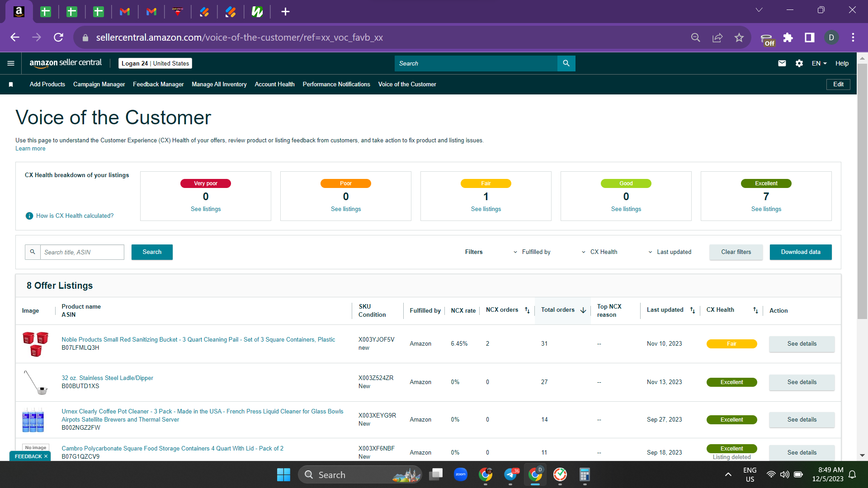868x488 pixels.
Task: Click Edit on the favorites bar
Action: click(x=838, y=84)
